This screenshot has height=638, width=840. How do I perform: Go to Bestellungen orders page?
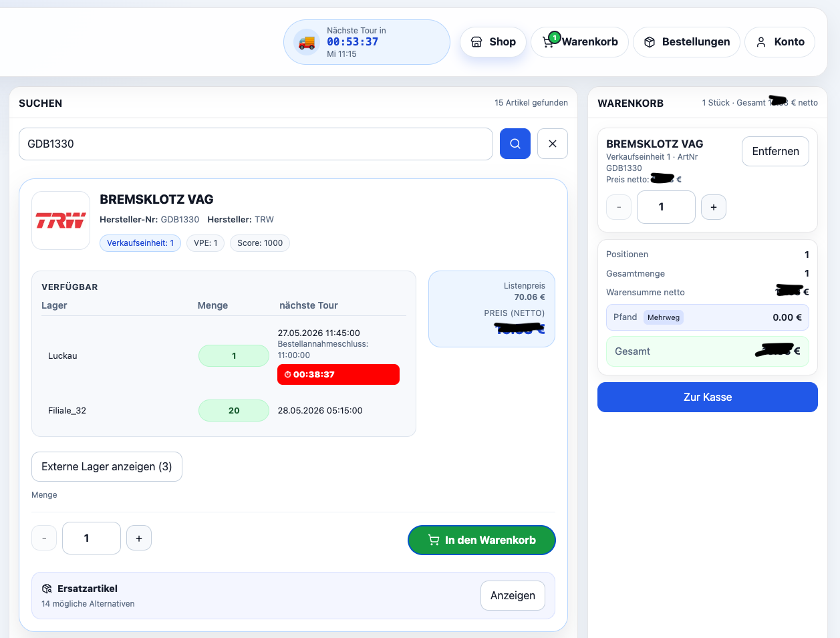[686, 42]
